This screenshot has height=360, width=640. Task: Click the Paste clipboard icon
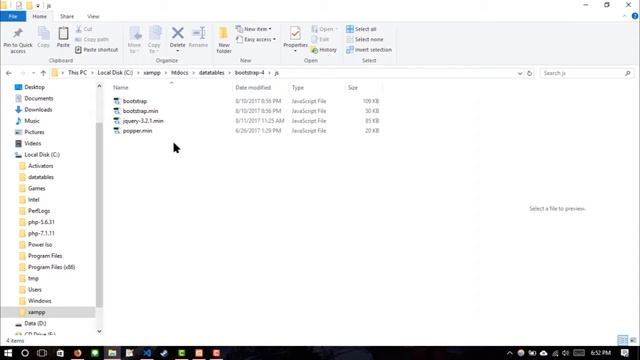[x=63, y=37]
